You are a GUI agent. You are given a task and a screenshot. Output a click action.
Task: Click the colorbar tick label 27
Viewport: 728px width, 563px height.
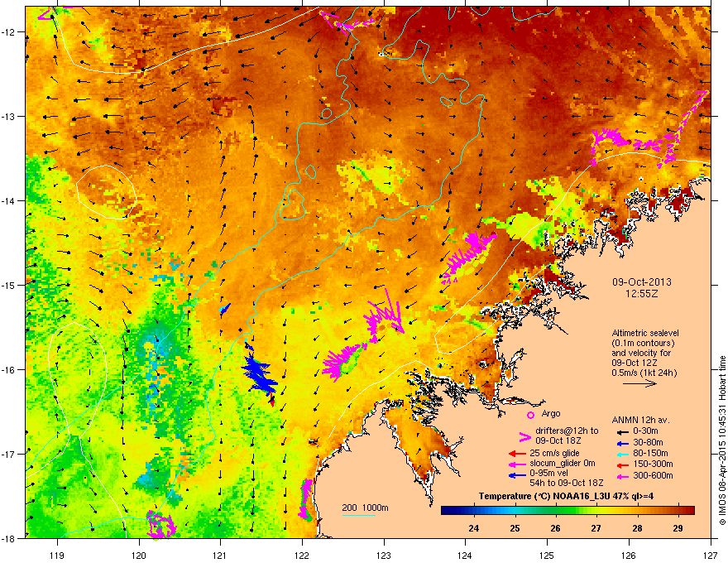pos(596,528)
